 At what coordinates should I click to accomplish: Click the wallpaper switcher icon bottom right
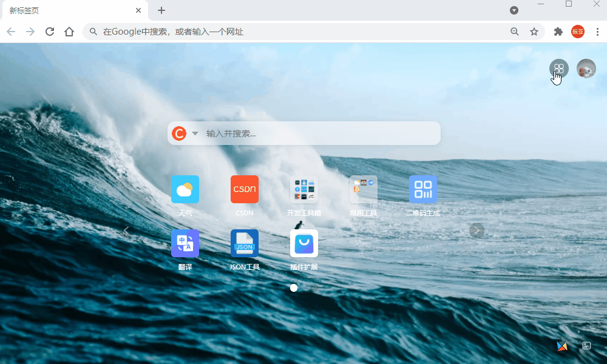tap(561, 345)
